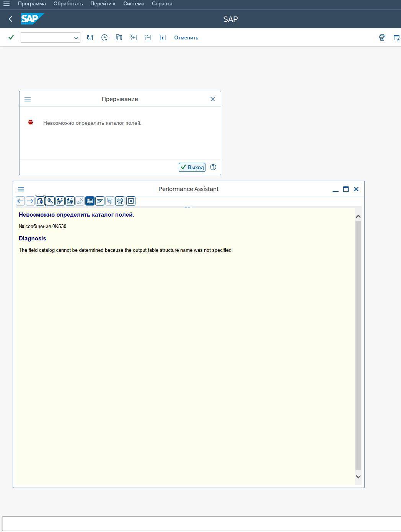Screen dimensions: 401x532
Task: Click the SAP logo help icon
Action: click(100, 201)
